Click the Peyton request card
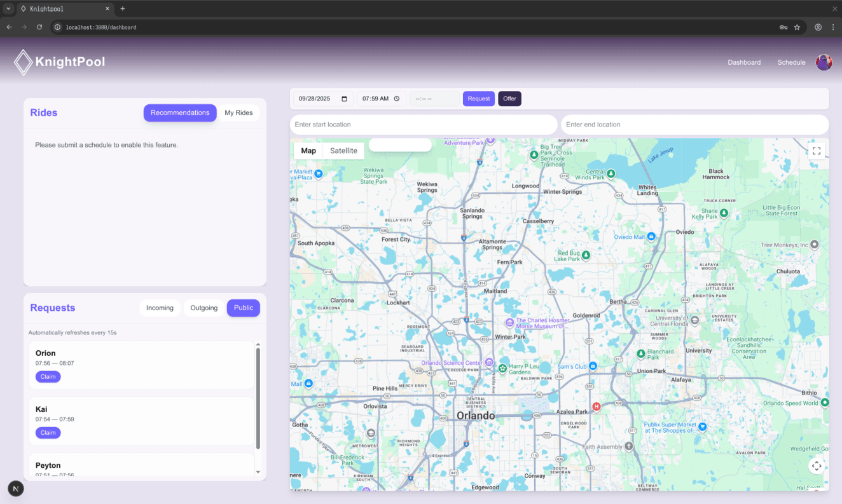 tap(142, 465)
